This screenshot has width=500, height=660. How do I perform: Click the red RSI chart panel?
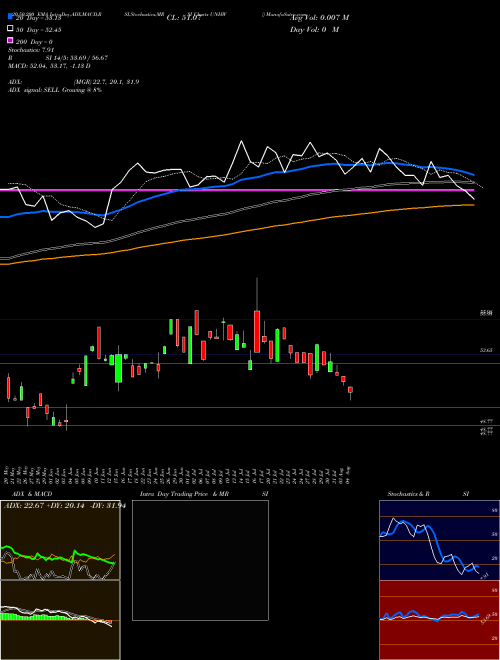(439, 620)
